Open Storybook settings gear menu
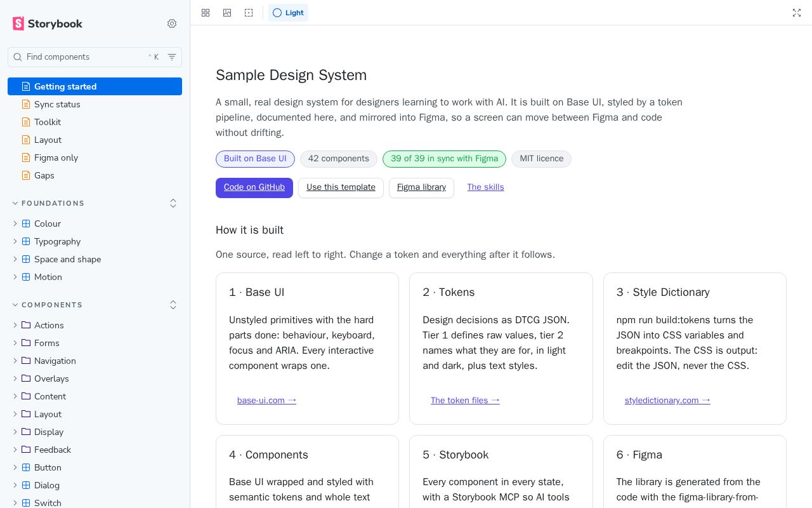 [x=172, y=23]
